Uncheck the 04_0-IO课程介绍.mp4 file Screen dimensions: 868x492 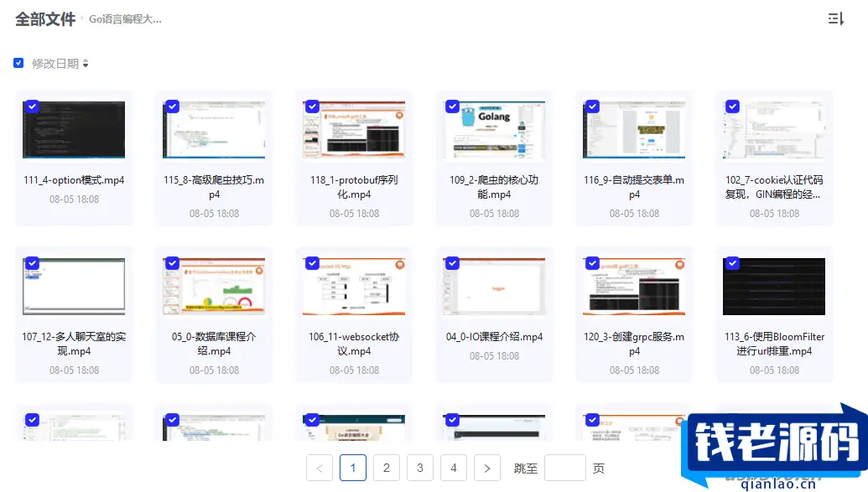click(452, 263)
